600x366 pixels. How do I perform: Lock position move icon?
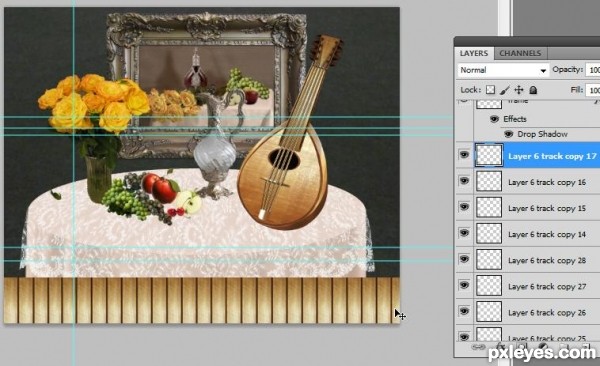point(518,90)
